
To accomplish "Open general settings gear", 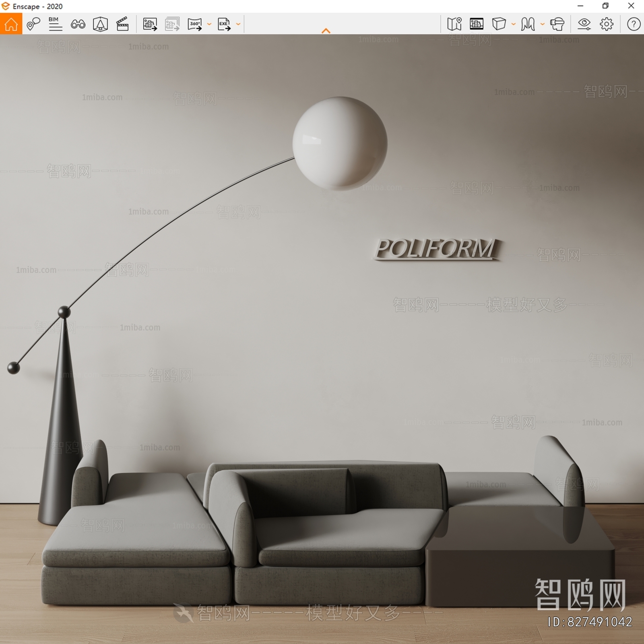I will click(x=607, y=24).
